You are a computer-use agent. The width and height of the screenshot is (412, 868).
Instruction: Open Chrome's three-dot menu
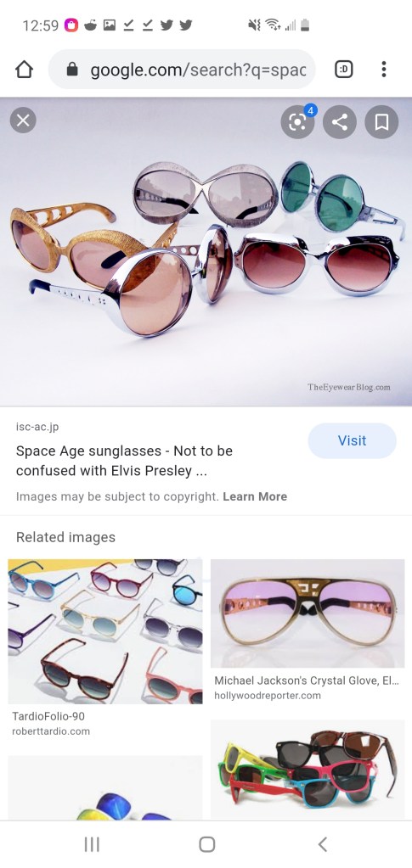pyautogui.click(x=384, y=70)
